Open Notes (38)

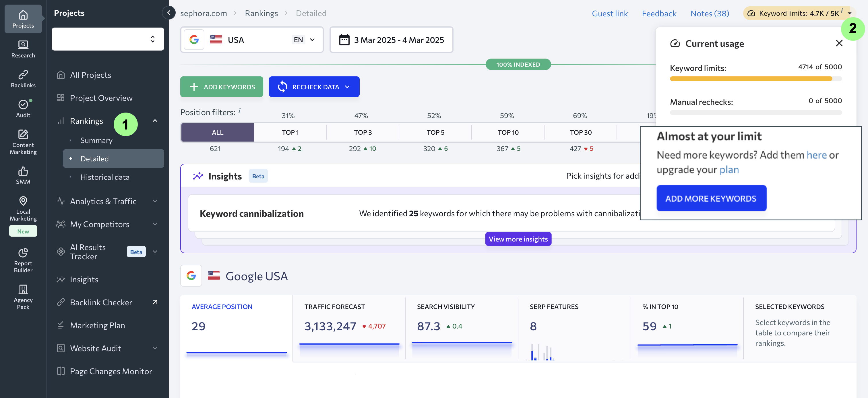pyautogui.click(x=710, y=13)
